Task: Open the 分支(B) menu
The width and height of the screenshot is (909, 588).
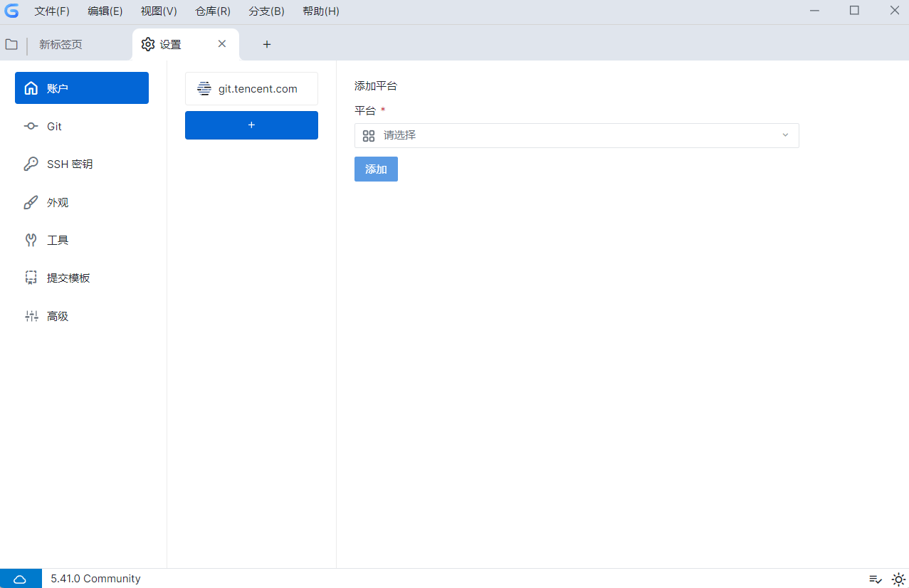Action: coord(266,11)
